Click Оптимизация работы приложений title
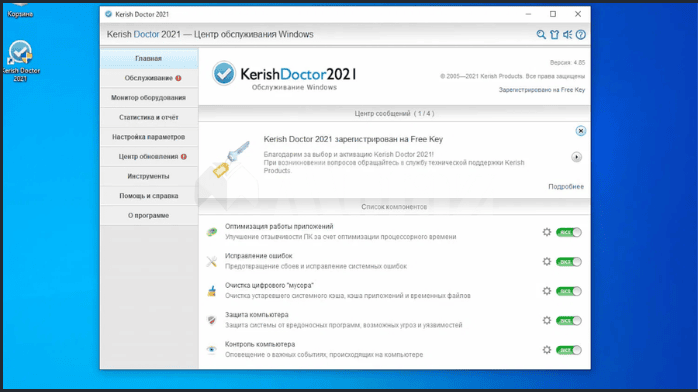This screenshot has width=698, height=392. (279, 226)
